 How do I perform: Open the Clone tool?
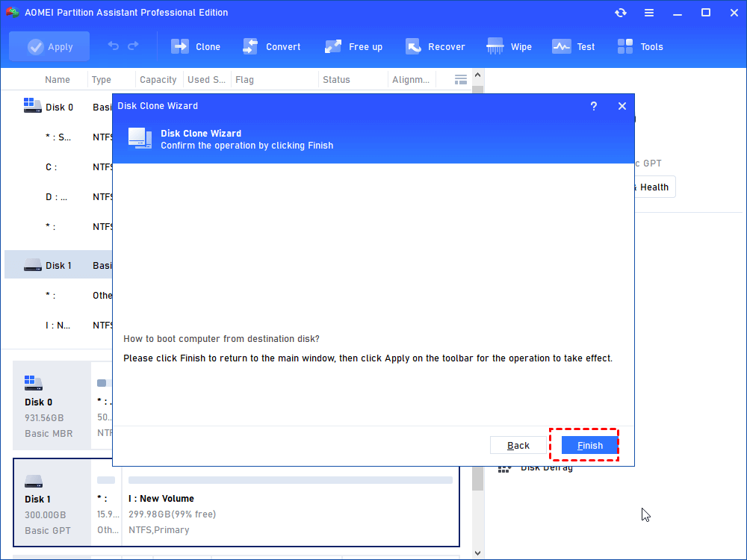pyautogui.click(x=195, y=46)
